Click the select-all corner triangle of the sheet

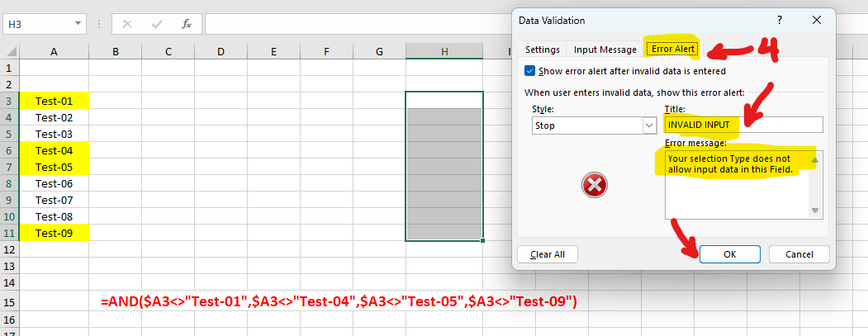11,52
